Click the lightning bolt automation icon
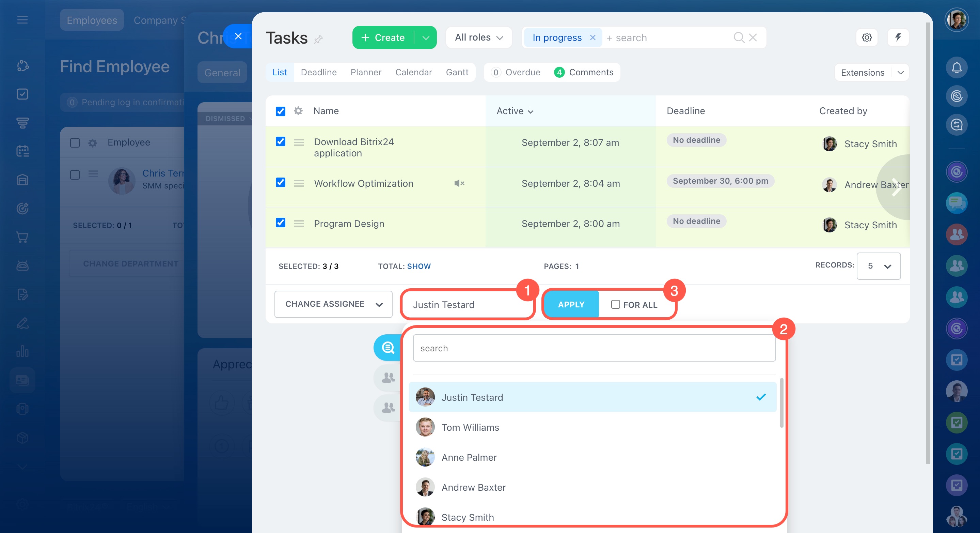Screen dimensions: 980x533 (898, 37)
